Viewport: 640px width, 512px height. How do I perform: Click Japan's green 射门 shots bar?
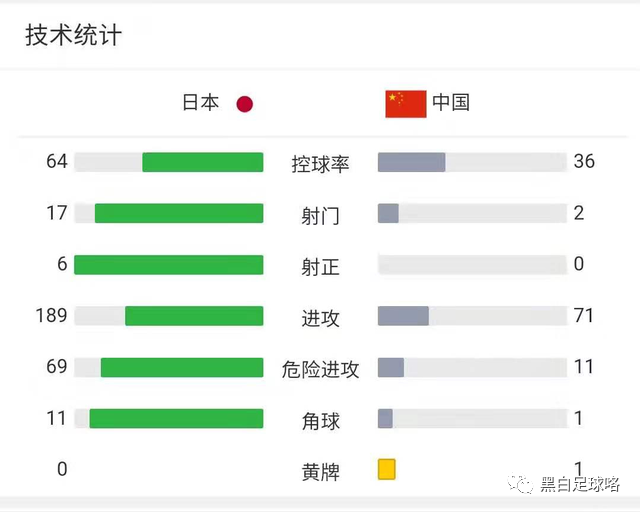tap(179, 213)
